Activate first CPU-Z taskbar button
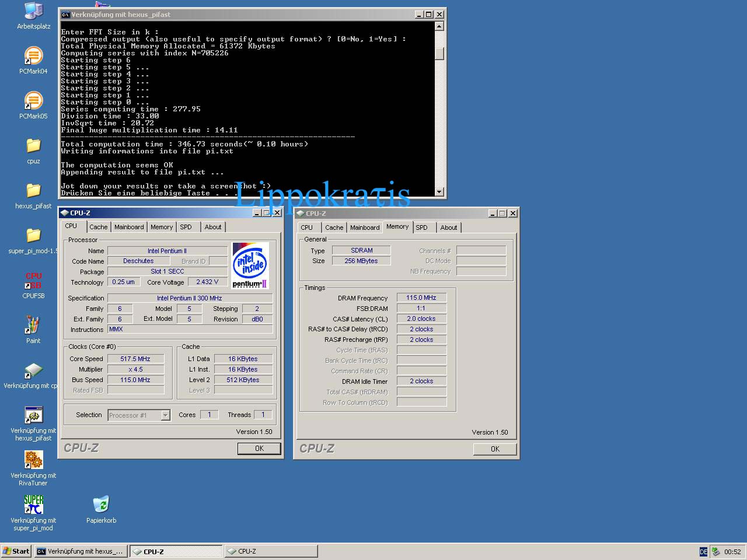747x560 pixels. 176,551
